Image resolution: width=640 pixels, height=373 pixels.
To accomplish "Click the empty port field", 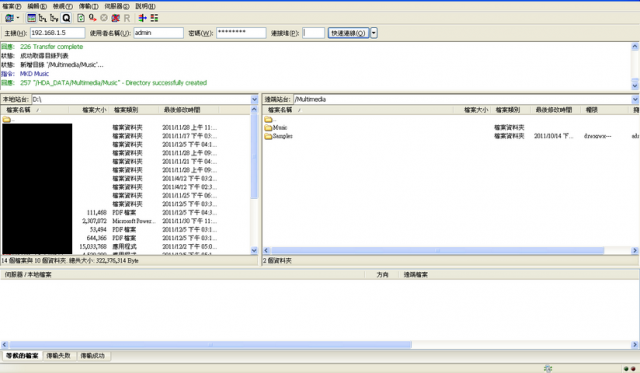I will 313,33.
